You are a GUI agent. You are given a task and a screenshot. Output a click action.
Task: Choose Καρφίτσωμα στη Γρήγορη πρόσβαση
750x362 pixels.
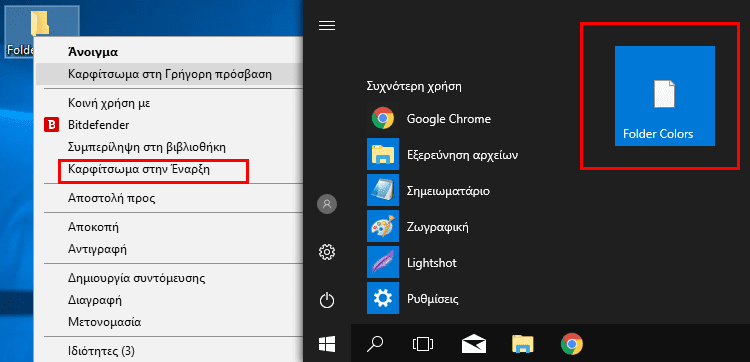coord(169,74)
